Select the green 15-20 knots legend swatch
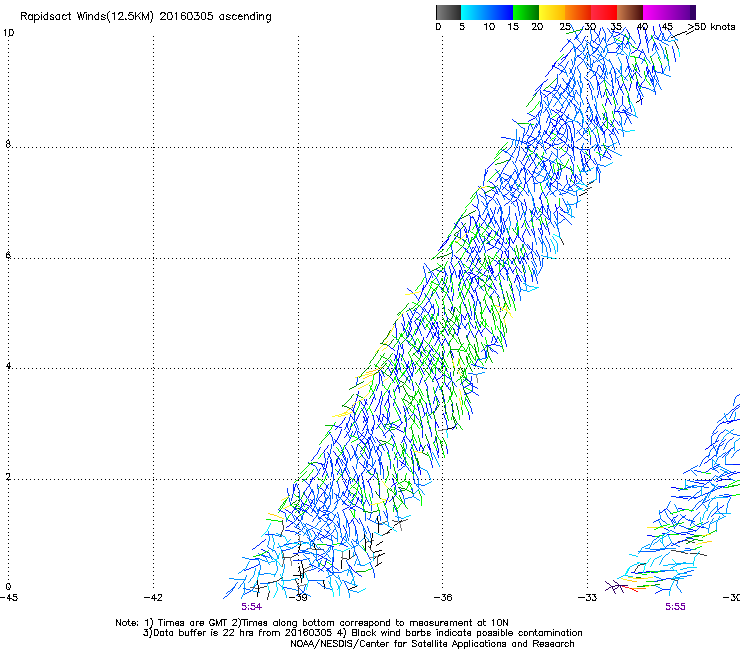 click(x=526, y=12)
